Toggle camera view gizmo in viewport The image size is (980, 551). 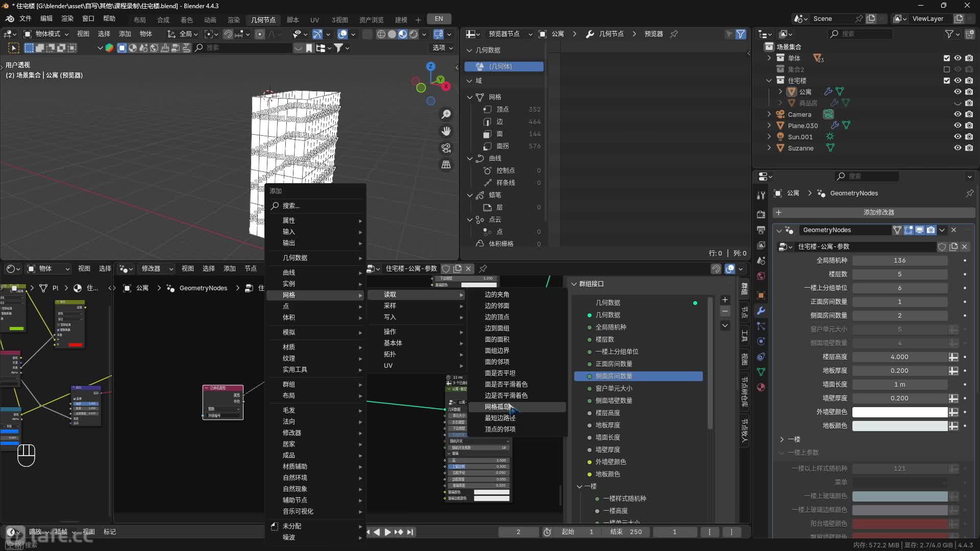pyautogui.click(x=446, y=148)
